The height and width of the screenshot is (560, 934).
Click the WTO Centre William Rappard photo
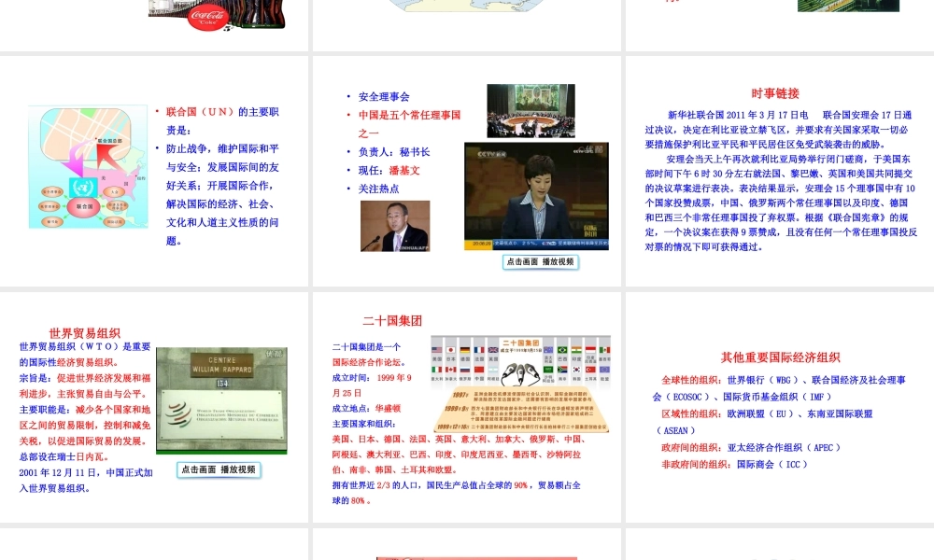[221, 400]
